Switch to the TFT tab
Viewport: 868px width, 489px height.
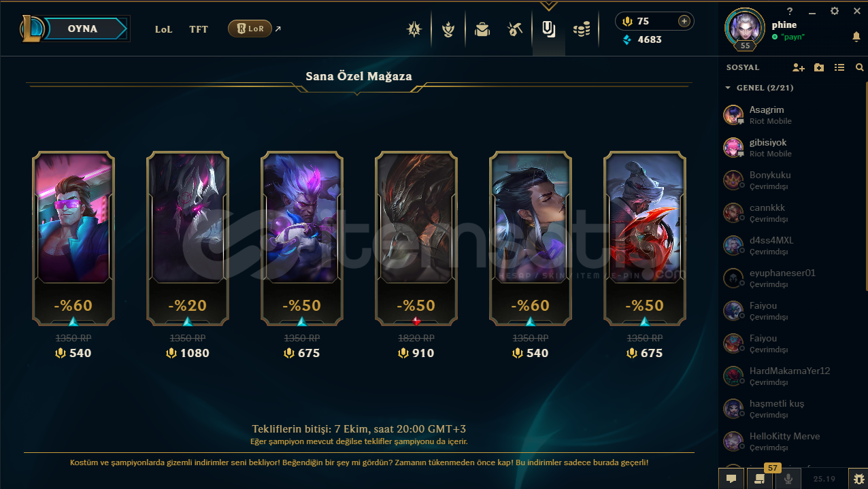tap(199, 29)
